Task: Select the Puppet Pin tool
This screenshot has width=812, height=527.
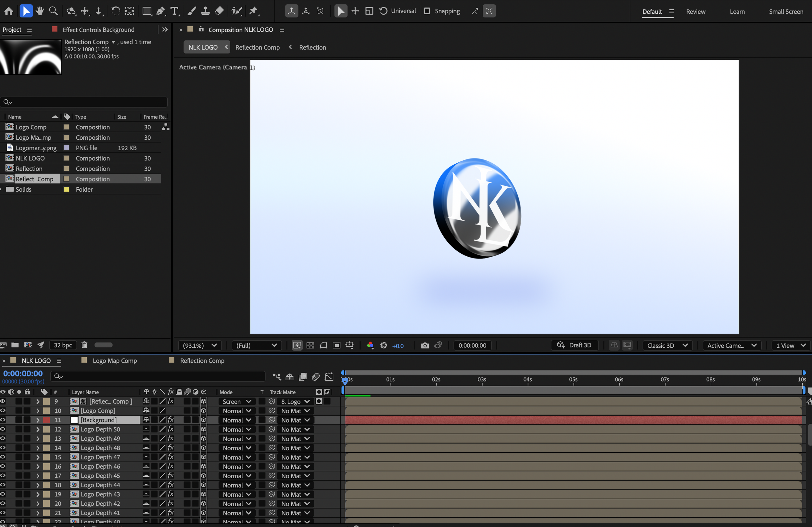Action: point(253,11)
